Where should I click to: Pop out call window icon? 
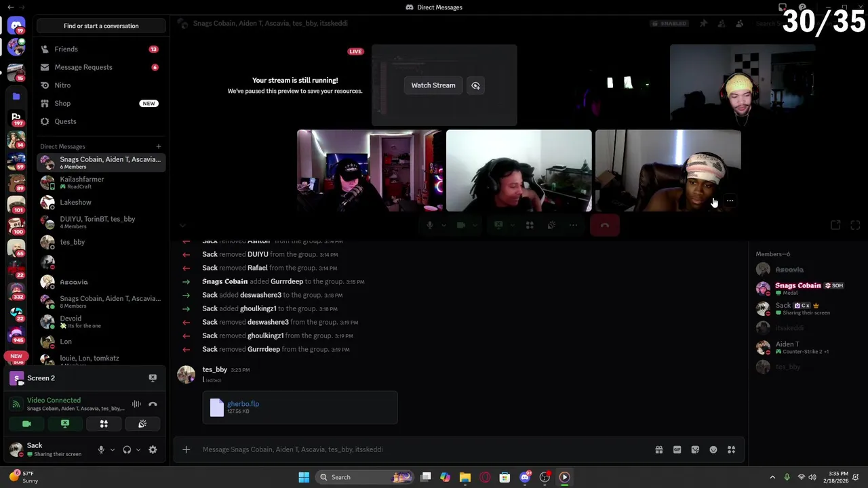point(835,225)
